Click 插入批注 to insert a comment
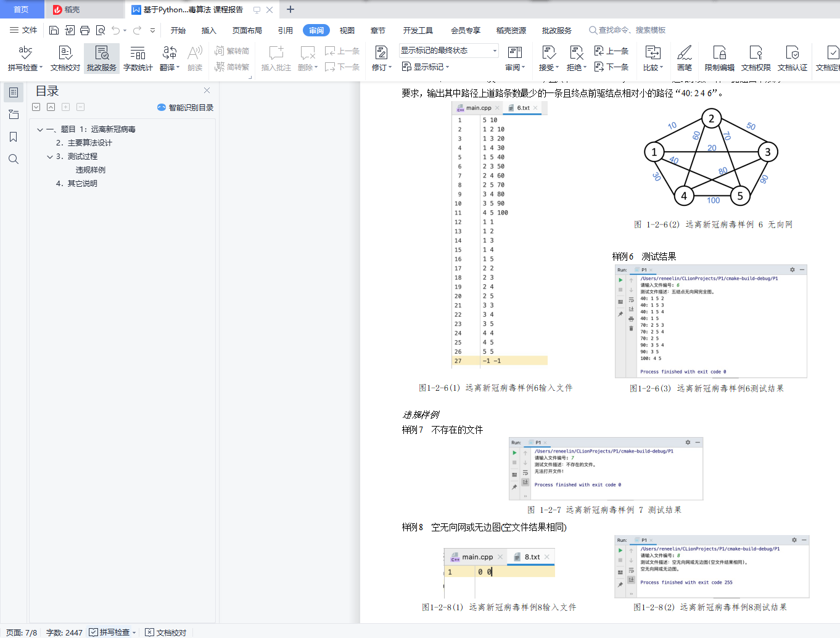This screenshot has width=840, height=638. (276, 59)
